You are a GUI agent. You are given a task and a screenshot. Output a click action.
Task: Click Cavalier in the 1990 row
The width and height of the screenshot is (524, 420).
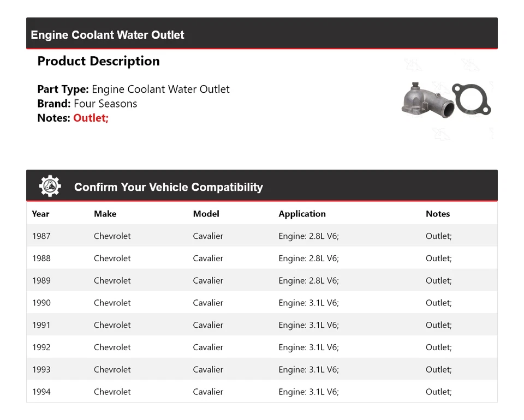[208, 303]
